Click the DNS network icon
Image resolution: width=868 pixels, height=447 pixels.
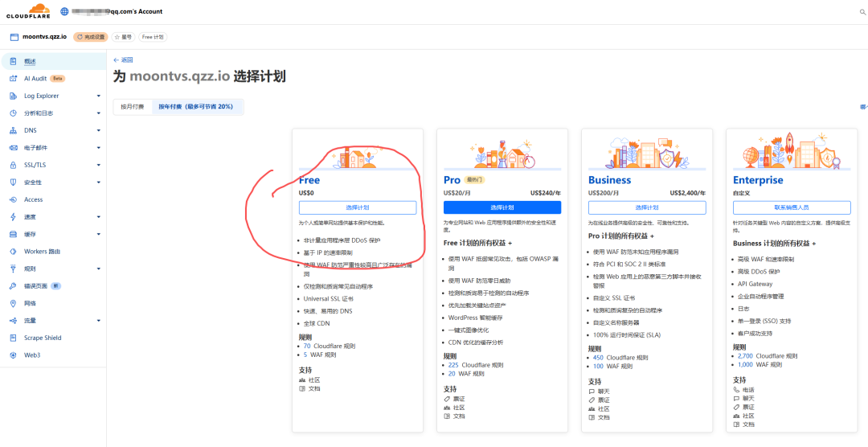click(x=13, y=130)
